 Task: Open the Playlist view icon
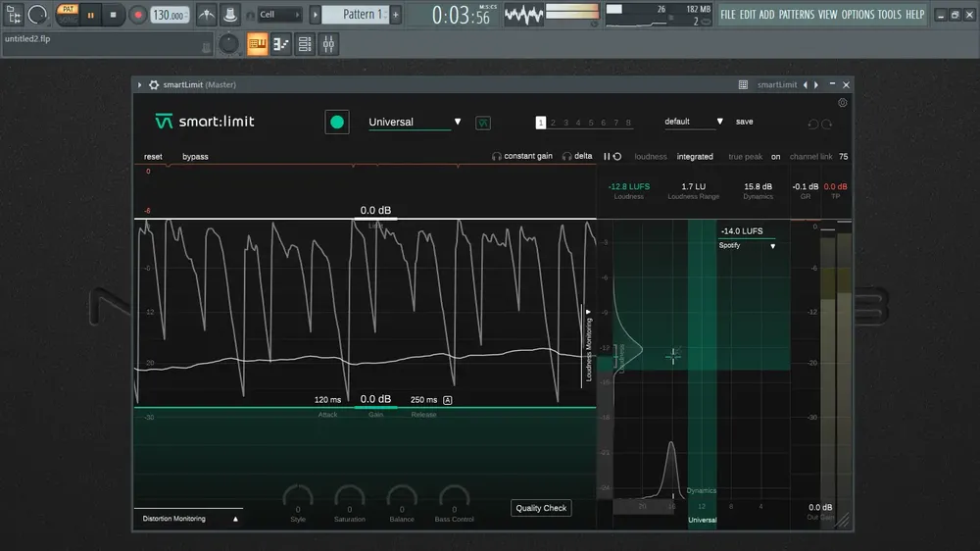257,44
